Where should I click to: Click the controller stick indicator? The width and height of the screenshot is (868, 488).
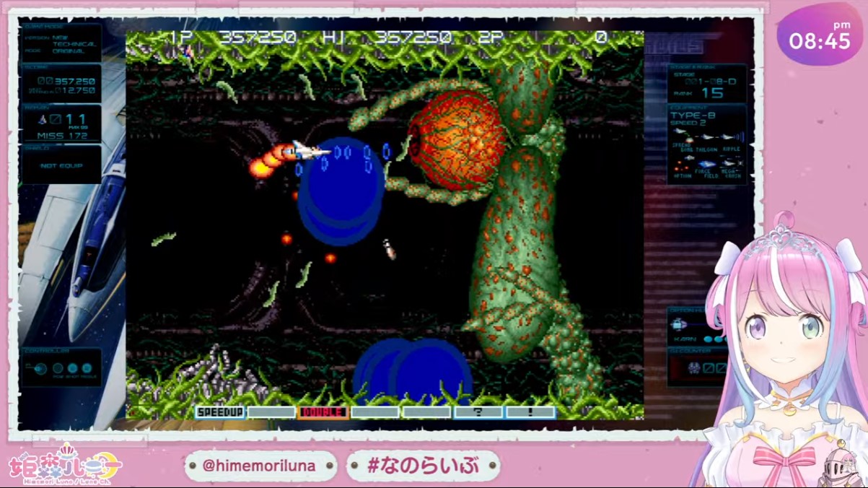(x=40, y=369)
